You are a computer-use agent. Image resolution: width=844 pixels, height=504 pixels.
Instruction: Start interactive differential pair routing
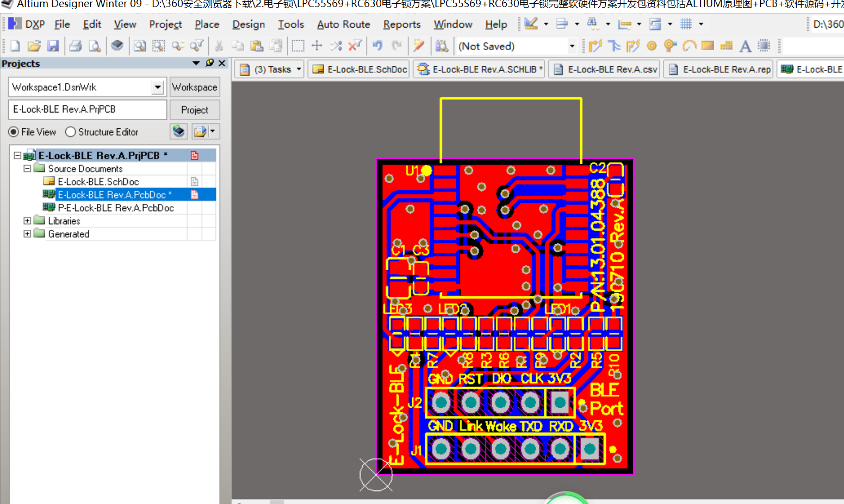pos(614,46)
